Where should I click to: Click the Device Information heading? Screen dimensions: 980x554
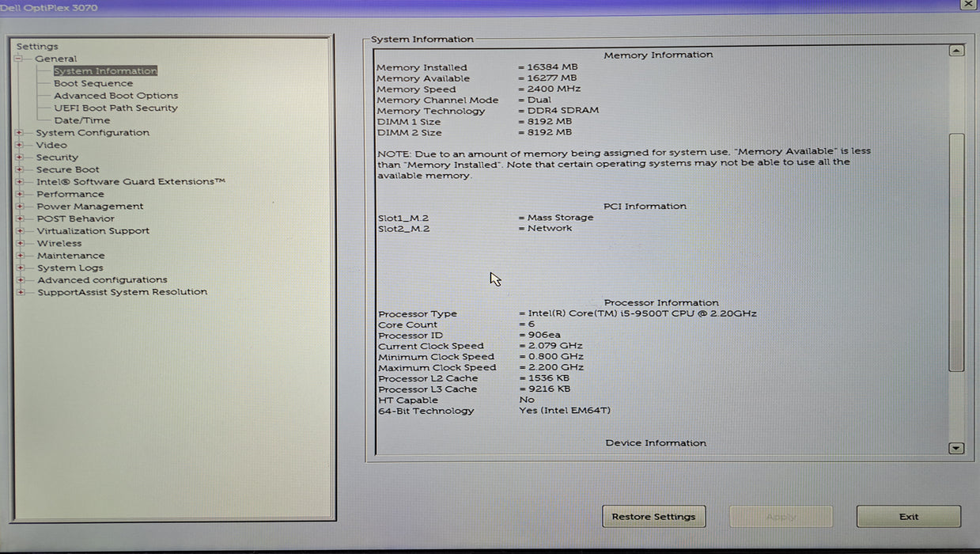pos(656,443)
